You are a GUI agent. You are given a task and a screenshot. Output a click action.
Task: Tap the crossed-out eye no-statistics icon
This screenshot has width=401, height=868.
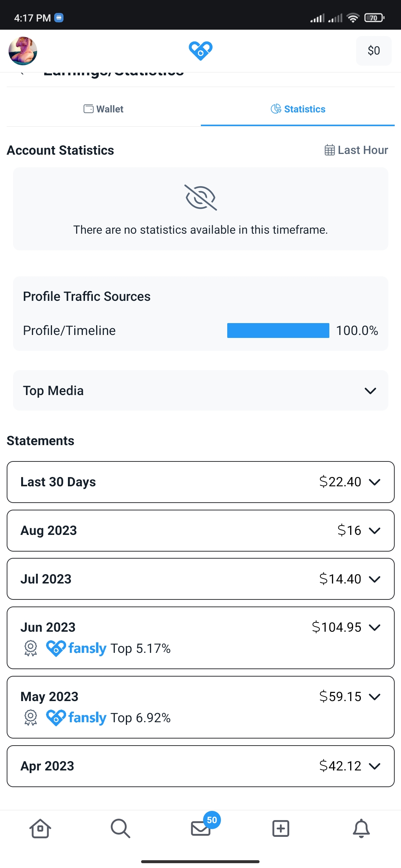(x=201, y=198)
